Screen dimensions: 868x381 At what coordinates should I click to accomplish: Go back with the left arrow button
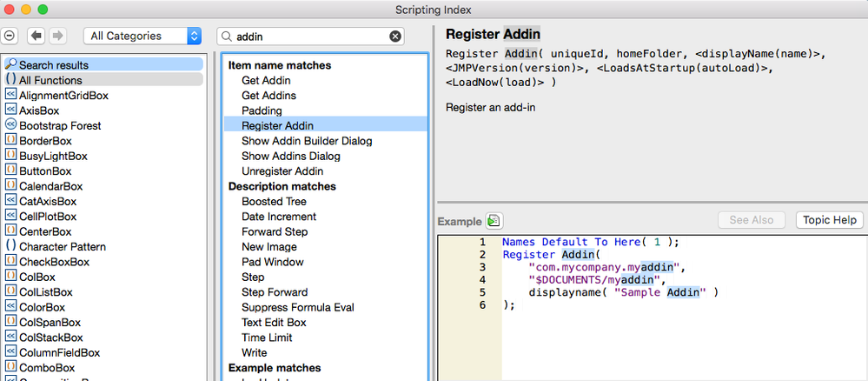coord(37,36)
